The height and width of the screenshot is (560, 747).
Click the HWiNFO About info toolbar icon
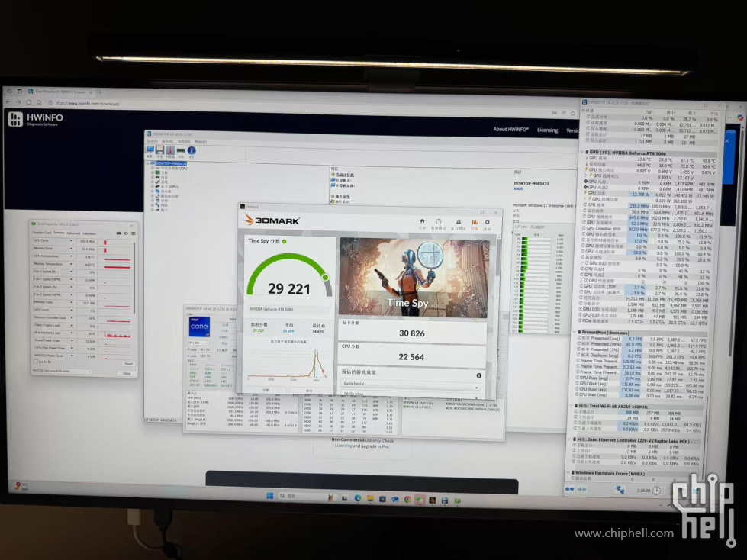(192, 151)
